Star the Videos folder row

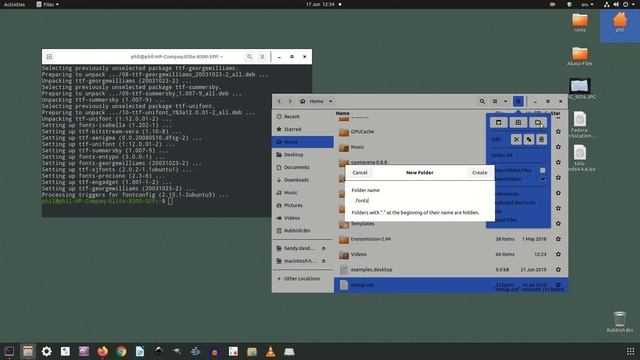(x=558, y=254)
